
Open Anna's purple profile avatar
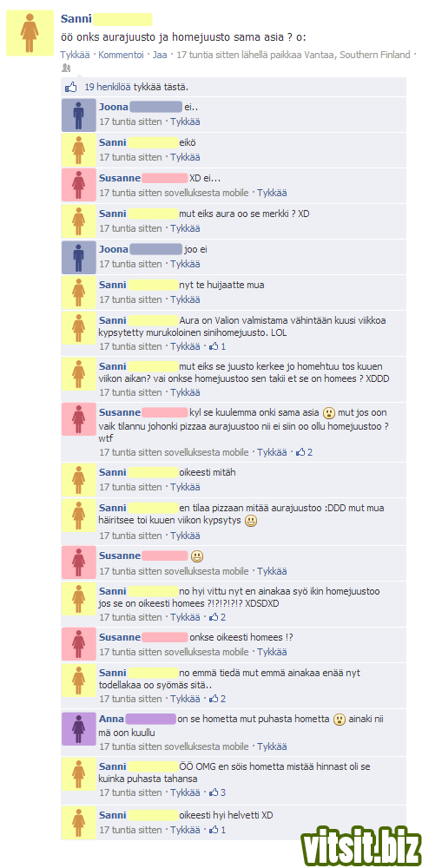[x=79, y=728]
